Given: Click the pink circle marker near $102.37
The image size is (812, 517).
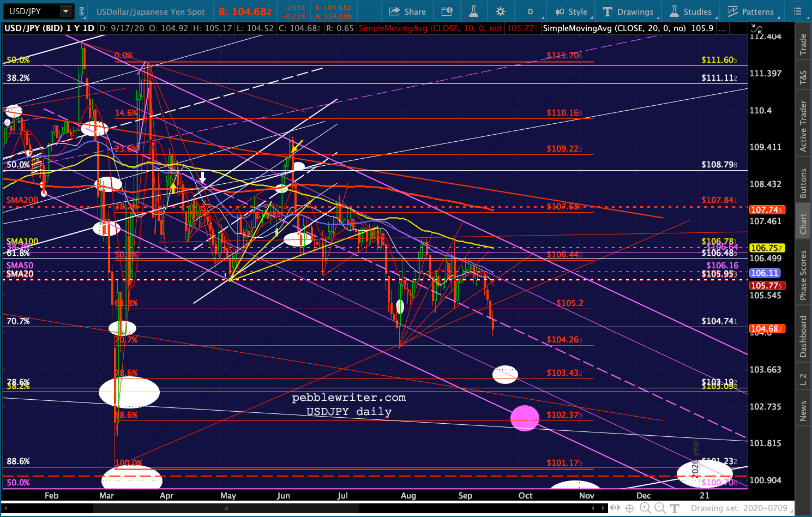Looking at the screenshot, I should coord(525,418).
